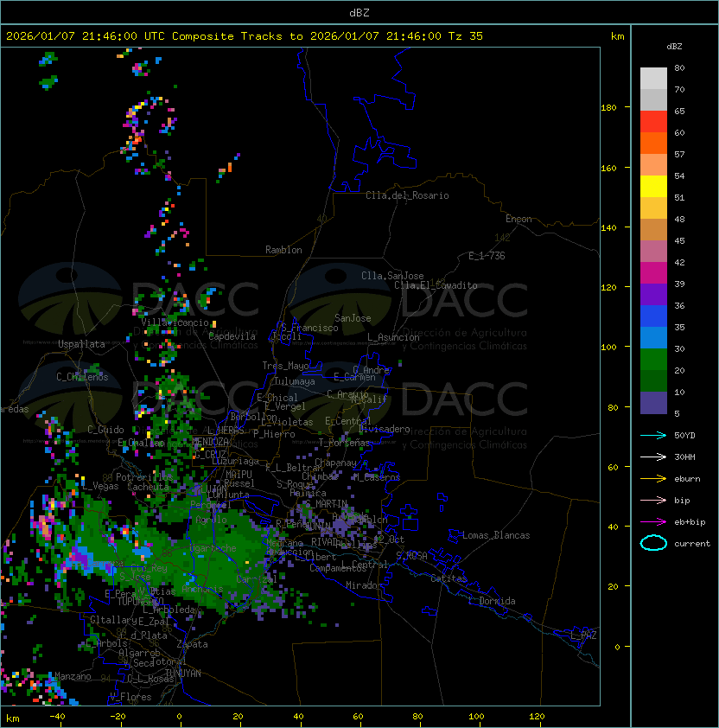Click the 120 km mark on horizontal axis
Image resolution: width=719 pixels, height=728 pixels.
pos(537,717)
